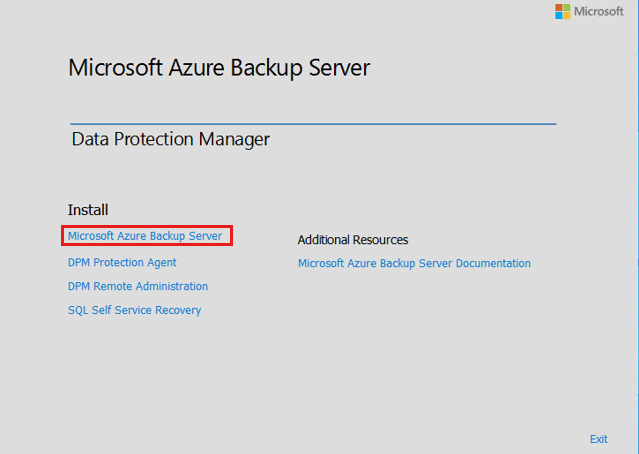
Task: Click the Install section heading
Action: [x=88, y=210]
